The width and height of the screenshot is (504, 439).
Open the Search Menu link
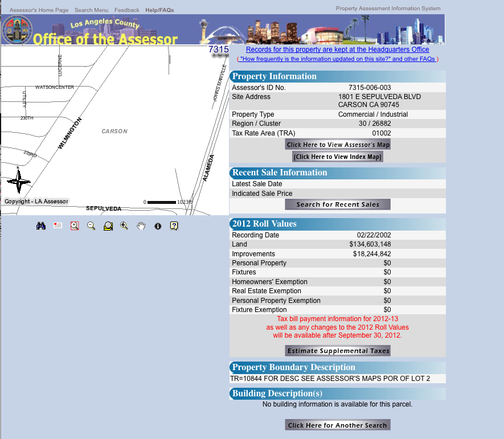click(91, 10)
